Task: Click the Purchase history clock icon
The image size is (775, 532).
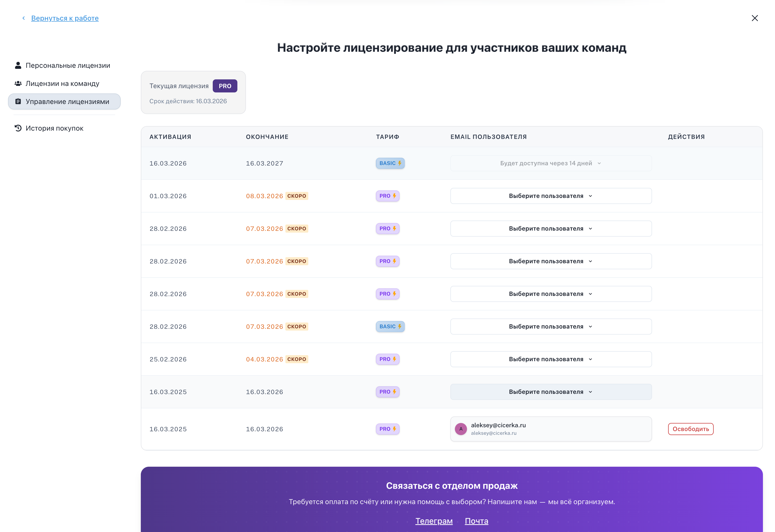Action: [18, 128]
